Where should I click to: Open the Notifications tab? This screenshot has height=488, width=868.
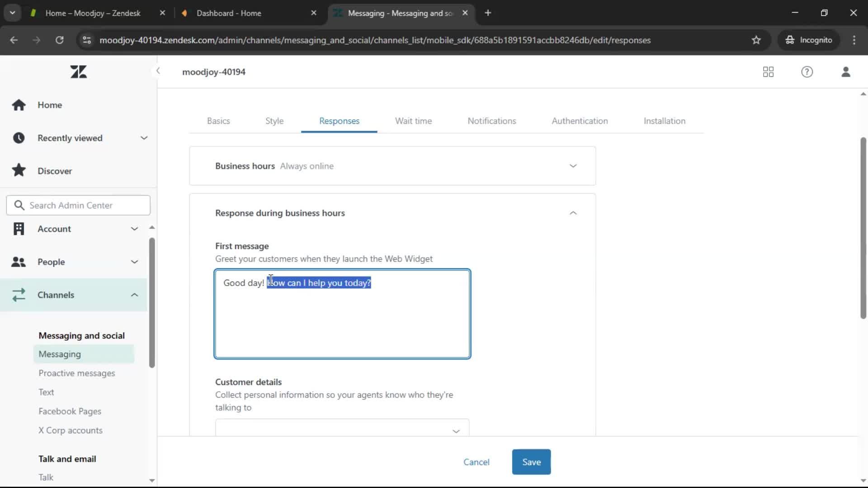click(492, 121)
